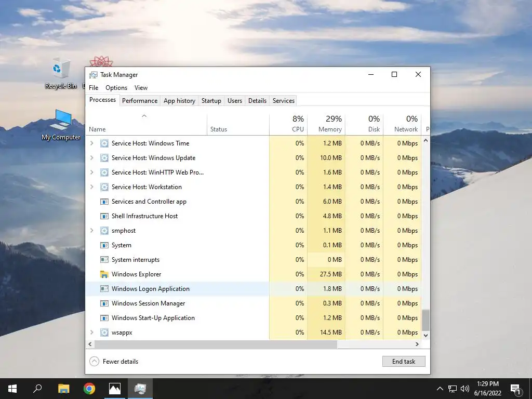Switch to the Services tab
Image resolution: width=532 pixels, height=399 pixels.
[x=284, y=101]
